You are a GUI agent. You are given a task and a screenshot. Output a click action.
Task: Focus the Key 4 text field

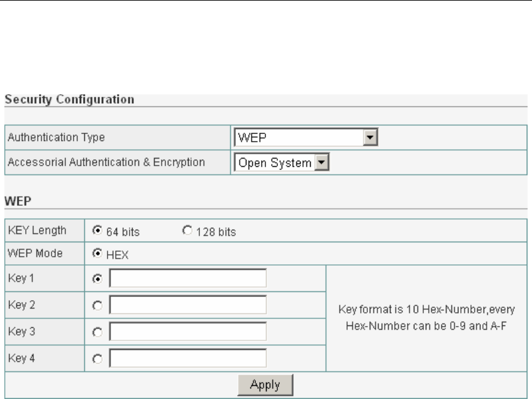pyautogui.click(x=187, y=359)
